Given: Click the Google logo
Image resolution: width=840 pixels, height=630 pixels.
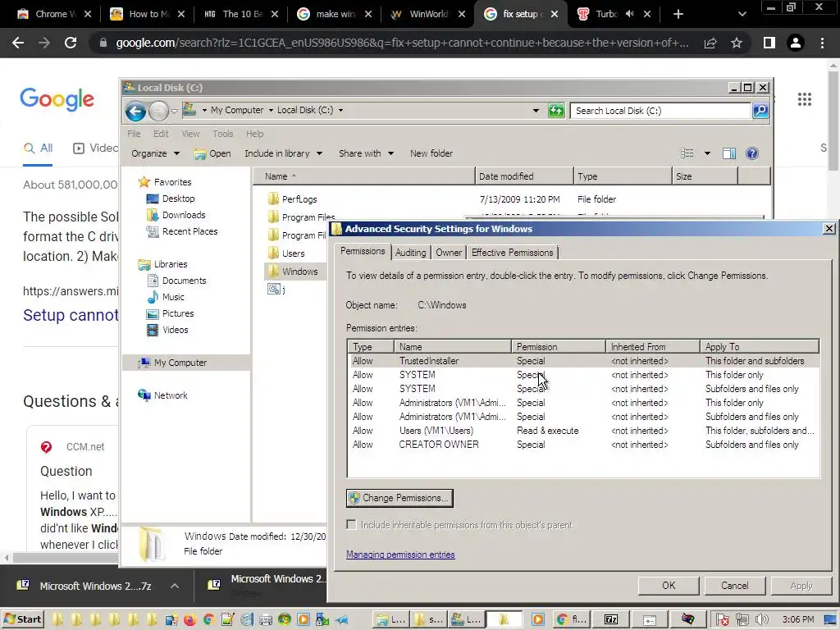Looking at the screenshot, I should tap(57, 99).
